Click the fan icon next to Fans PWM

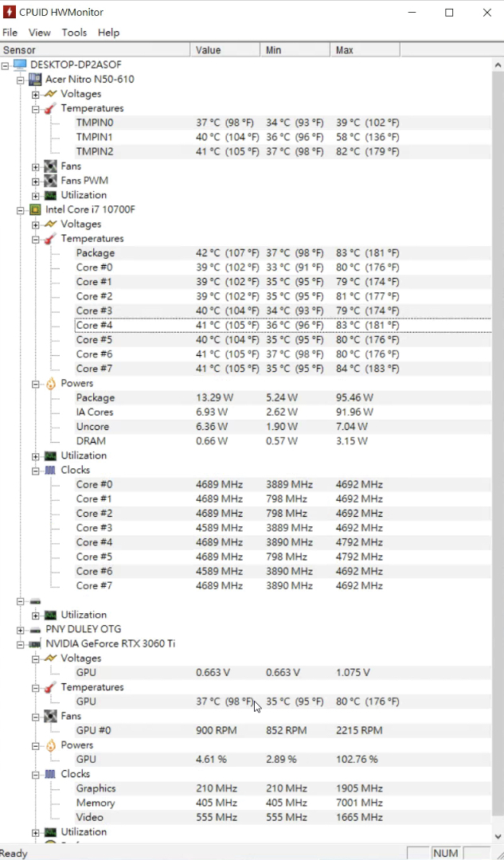coord(50,181)
